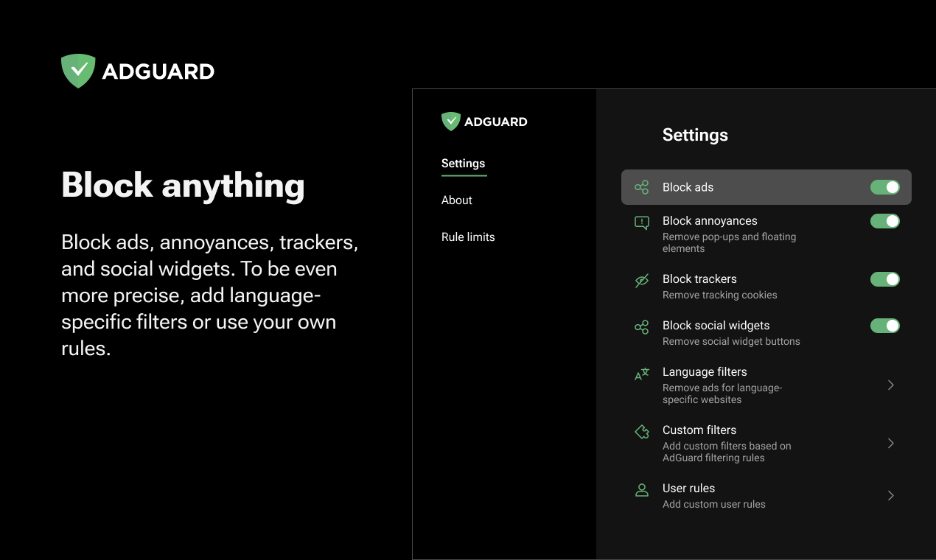Click the Block annoyances speech bubble icon

(x=642, y=223)
